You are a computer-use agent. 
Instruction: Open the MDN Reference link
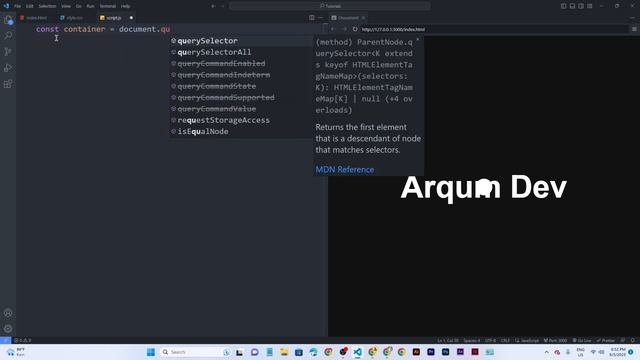(x=344, y=169)
